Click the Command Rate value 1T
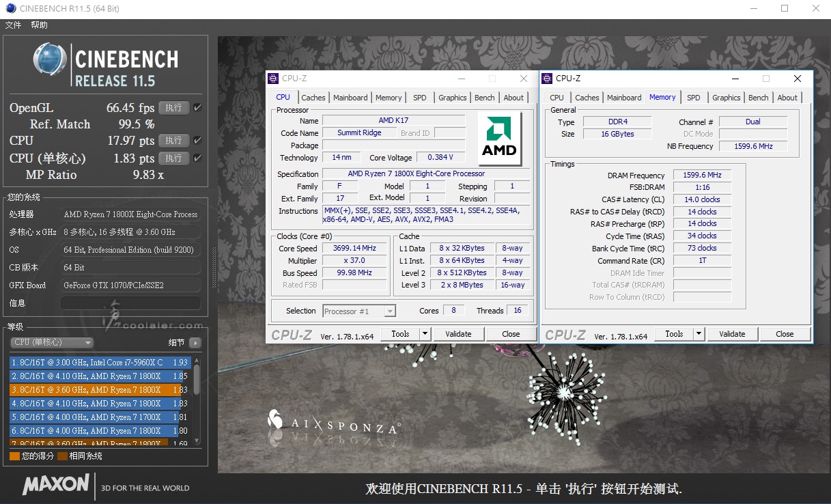This screenshot has height=504, width=831. pos(702,261)
